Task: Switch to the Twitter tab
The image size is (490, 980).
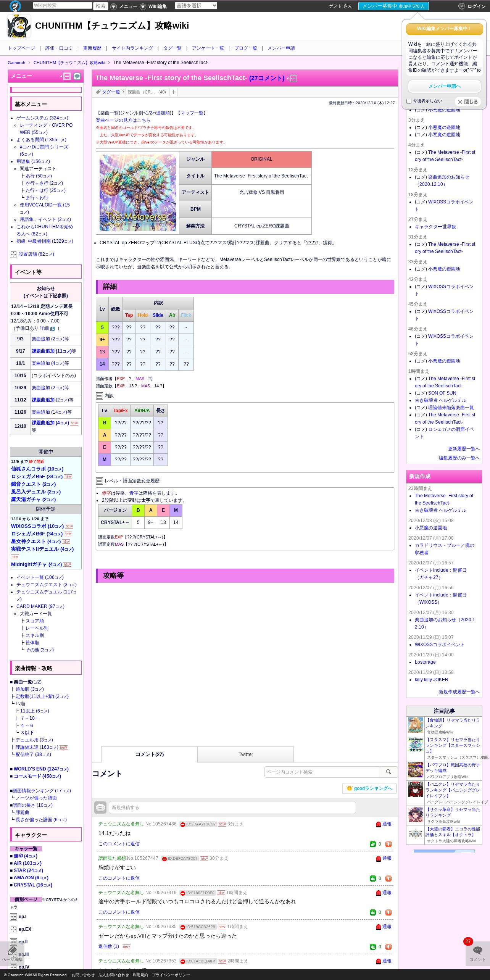Action: 245,754
